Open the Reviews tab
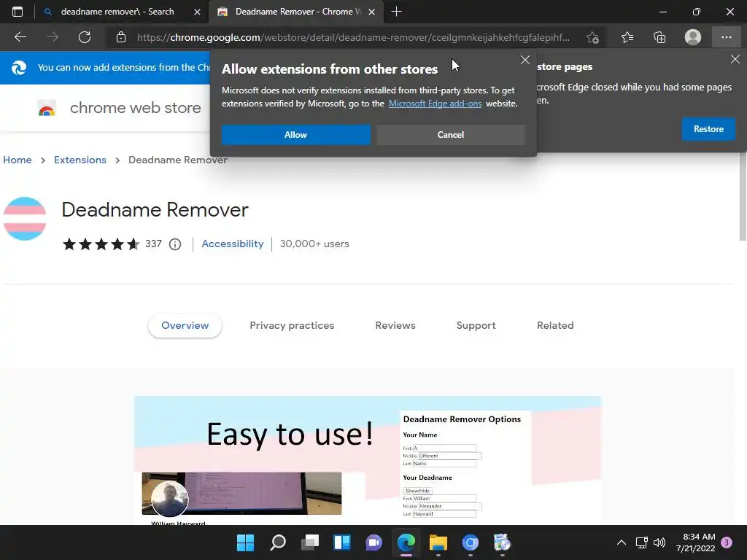 point(395,326)
